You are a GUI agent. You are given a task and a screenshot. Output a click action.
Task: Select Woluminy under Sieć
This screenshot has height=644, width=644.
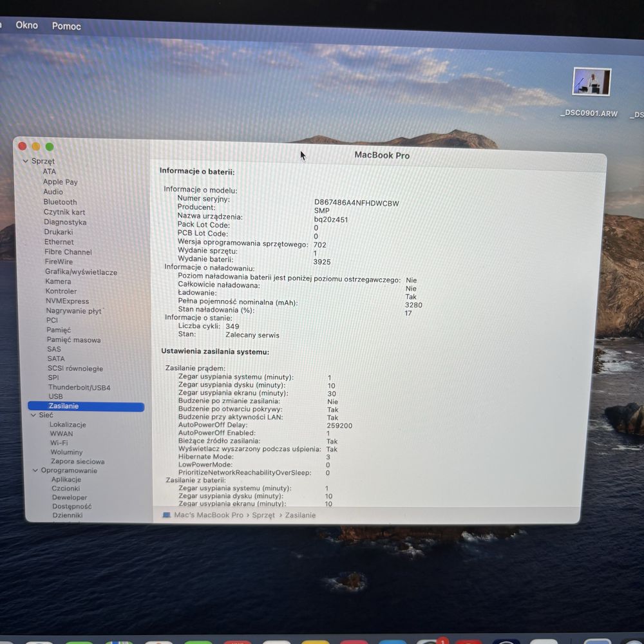pos(66,452)
